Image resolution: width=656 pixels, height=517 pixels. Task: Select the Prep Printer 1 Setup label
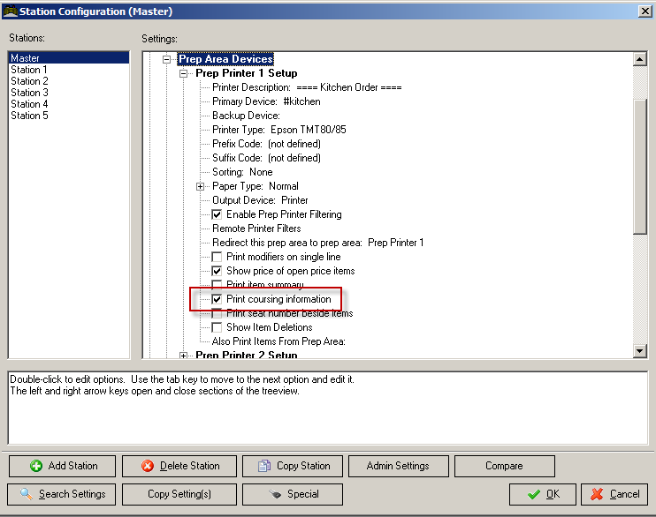click(246, 73)
